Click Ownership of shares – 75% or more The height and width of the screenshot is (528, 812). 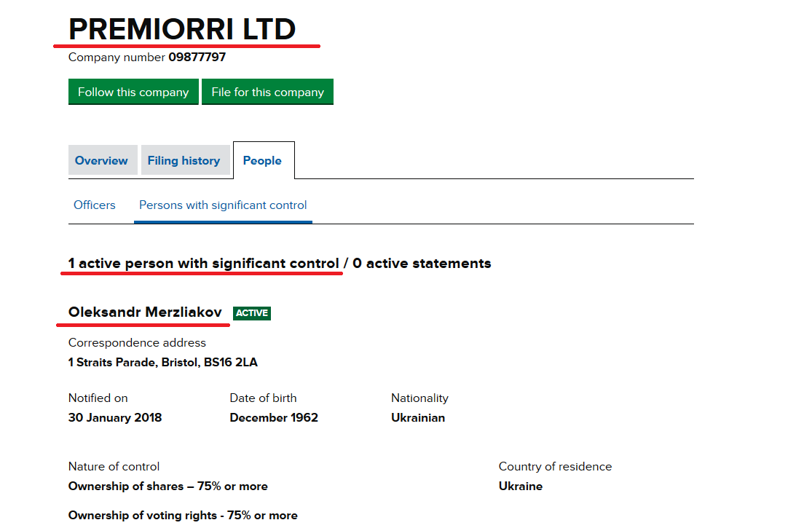(167, 486)
